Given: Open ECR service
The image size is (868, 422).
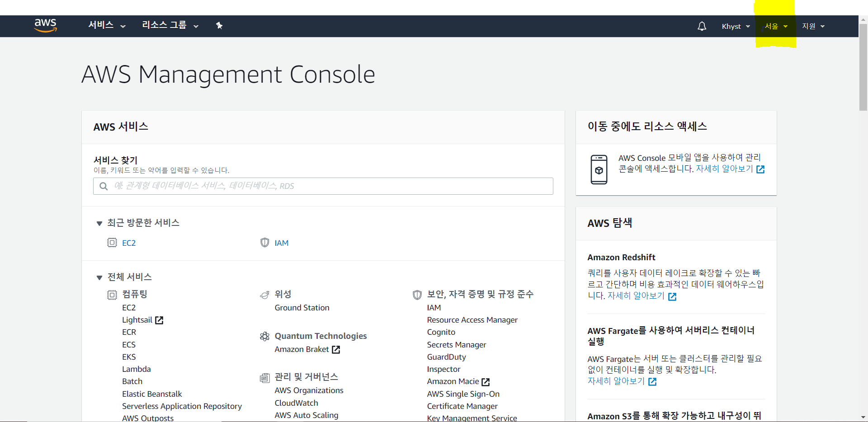Looking at the screenshot, I should click(129, 332).
